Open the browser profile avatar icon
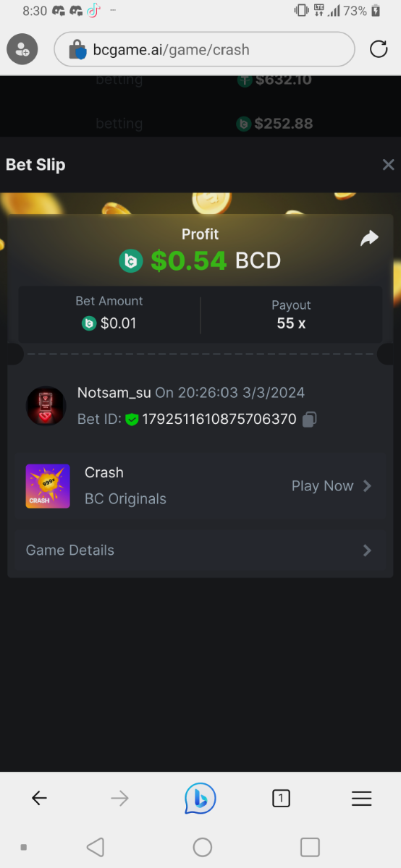Screen dimensions: 401x868 (x=23, y=49)
